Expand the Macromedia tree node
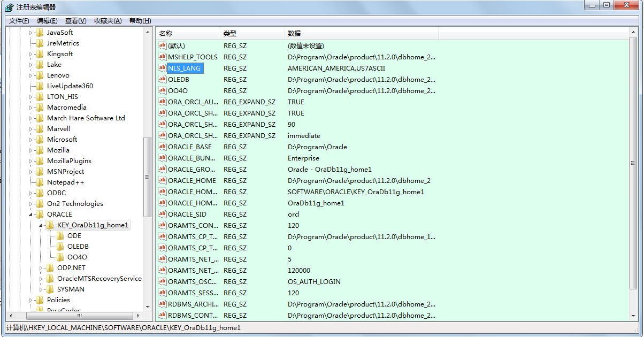 (30, 108)
